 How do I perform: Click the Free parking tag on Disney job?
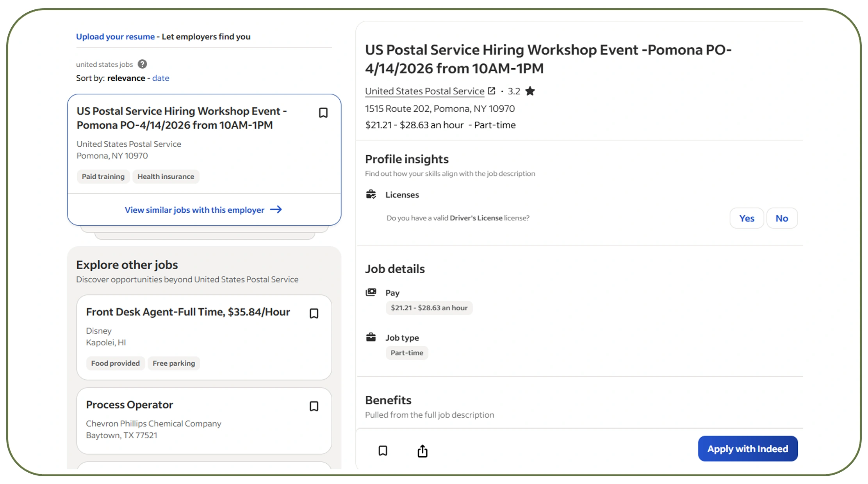174,363
